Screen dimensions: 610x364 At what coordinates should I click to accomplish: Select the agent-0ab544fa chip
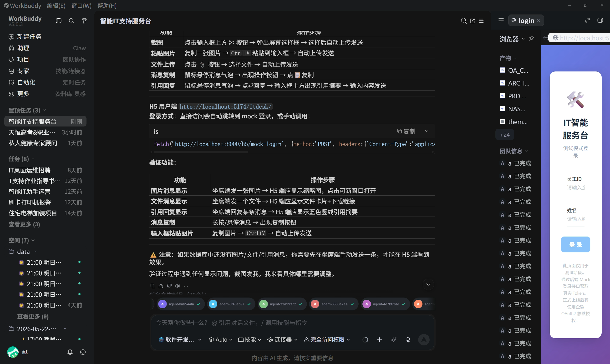[x=181, y=304]
